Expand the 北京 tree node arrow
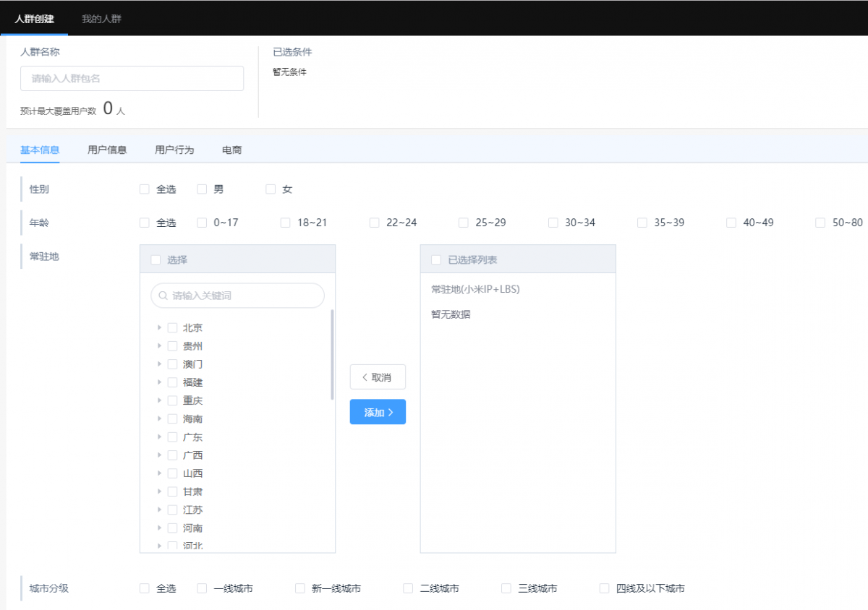This screenshot has height=610, width=868. point(159,327)
